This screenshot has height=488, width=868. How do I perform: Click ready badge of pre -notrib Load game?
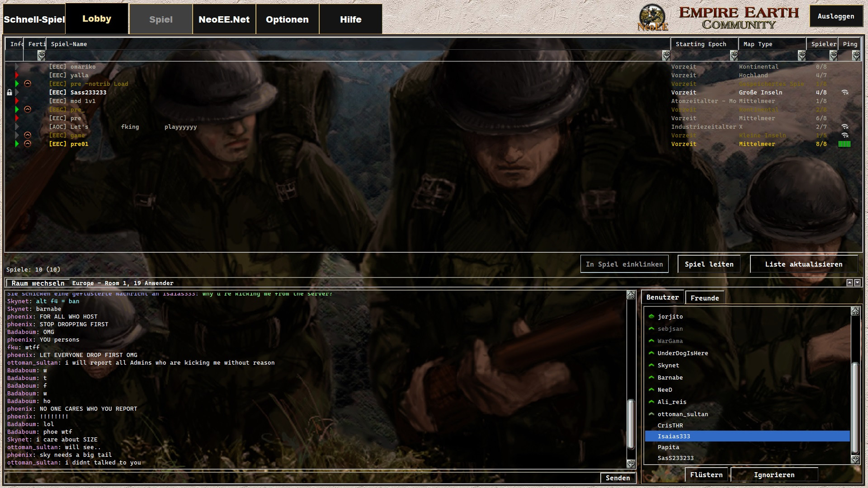pyautogui.click(x=28, y=84)
